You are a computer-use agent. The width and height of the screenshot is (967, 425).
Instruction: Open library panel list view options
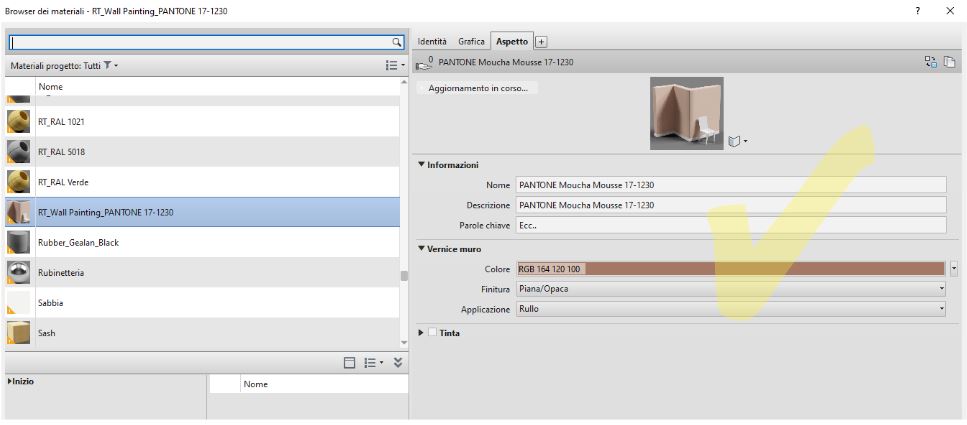(373, 363)
